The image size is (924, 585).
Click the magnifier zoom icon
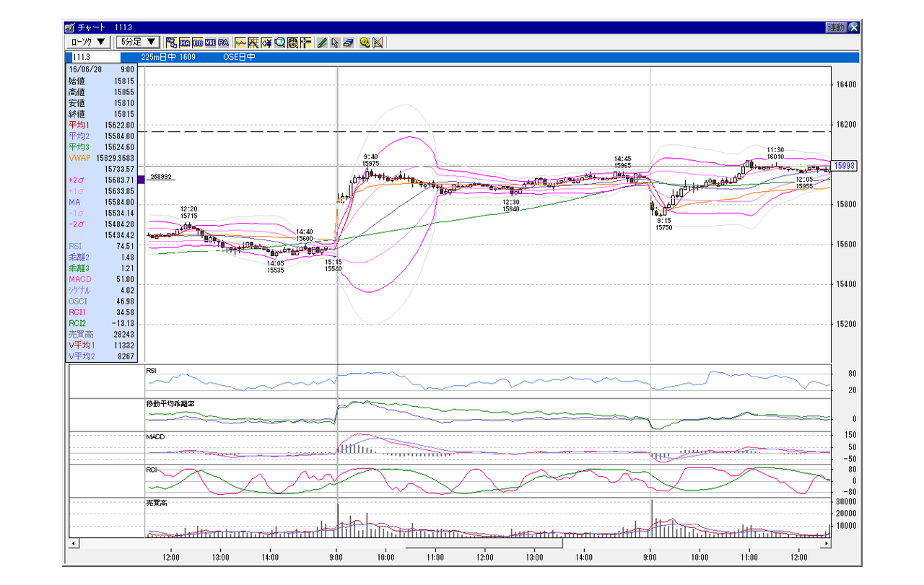coord(279,43)
